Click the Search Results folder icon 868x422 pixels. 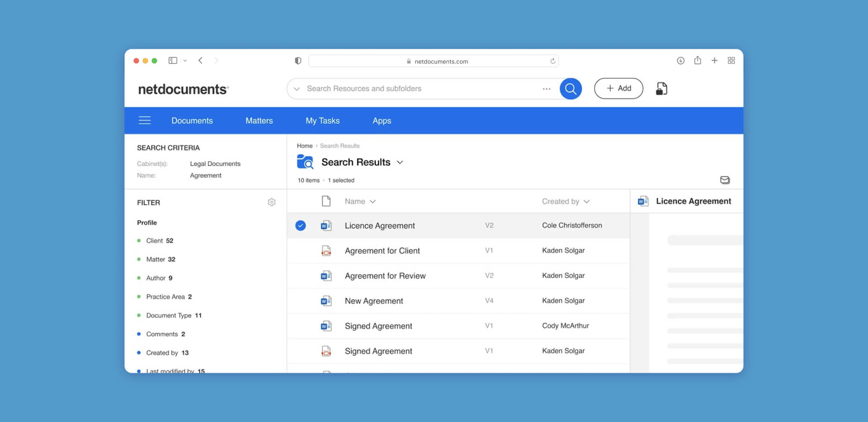pos(305,162)
